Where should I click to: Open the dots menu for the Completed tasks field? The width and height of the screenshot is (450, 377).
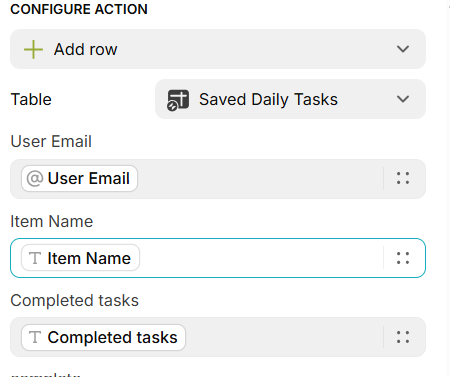pyautogui.click(x=403, y=337)
